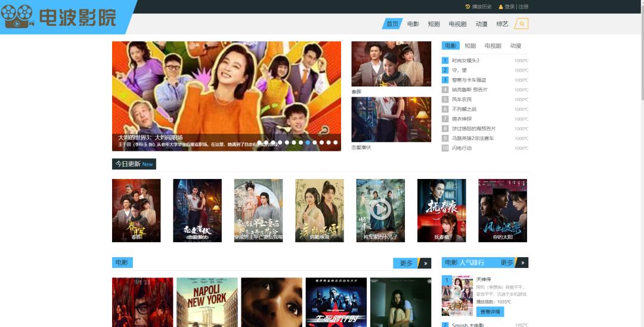Click the 电波影院 film camera logo
Viewport: 644px width, 327px height.
click(x=18, y=17)
